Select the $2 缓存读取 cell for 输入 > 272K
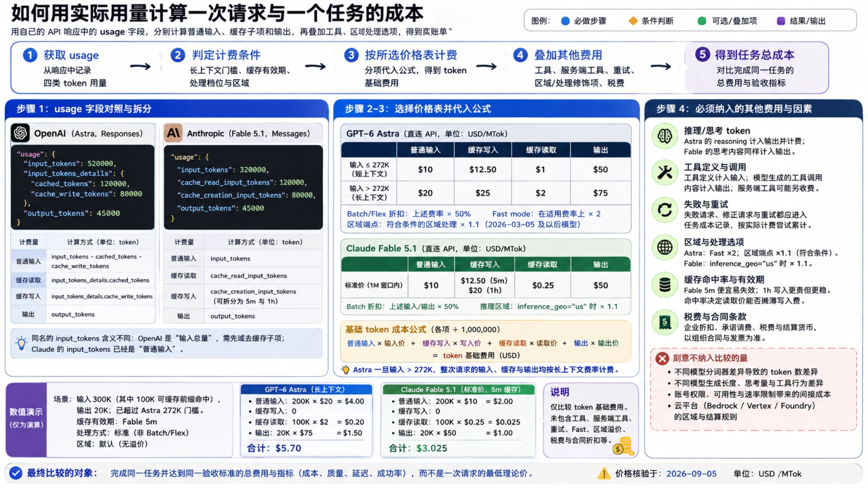This screenshot has height=488, width=868. coord(540,193)
